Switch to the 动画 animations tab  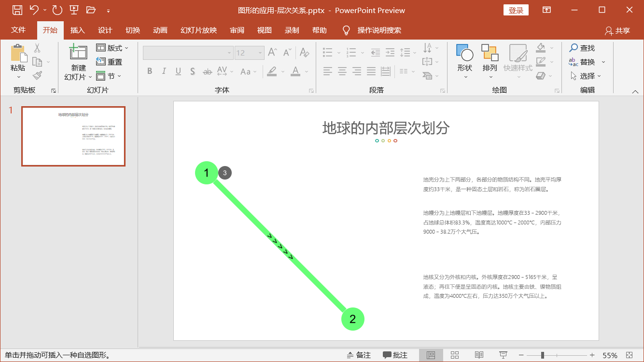click(160, 30)
